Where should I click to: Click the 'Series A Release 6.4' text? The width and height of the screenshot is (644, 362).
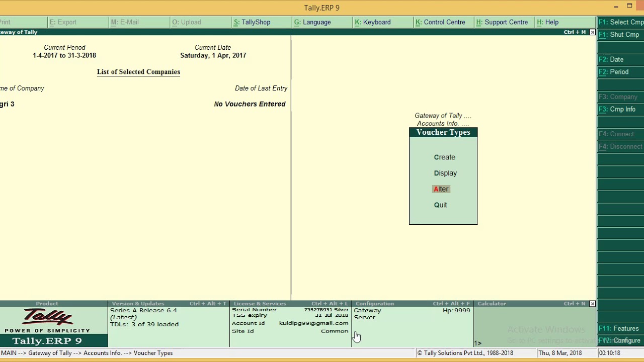tap(143, 311)
